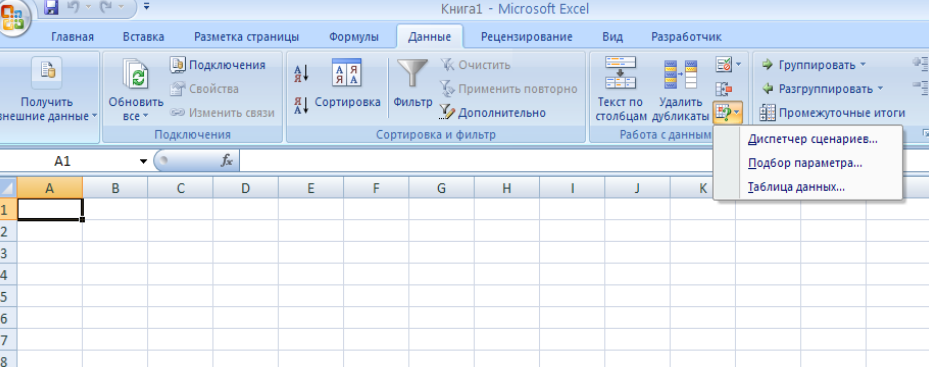Open the Сортировка dialog button
929x367 pixels.
[347, 85]
